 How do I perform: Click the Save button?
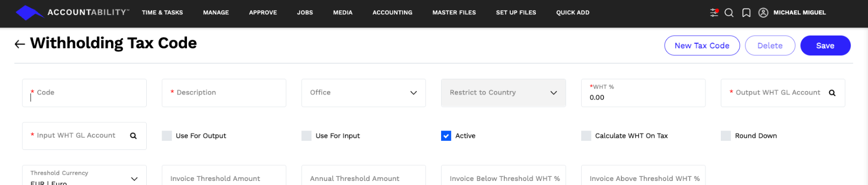825,46
